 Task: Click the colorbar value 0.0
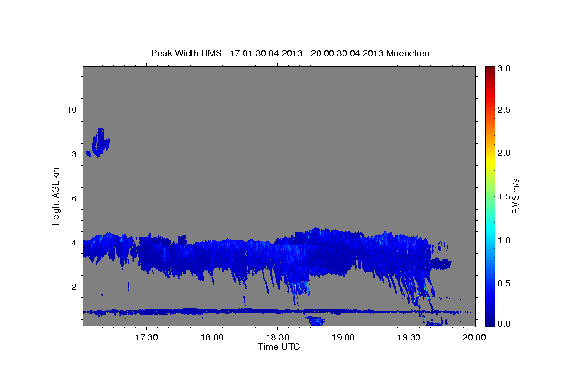(x=505, y=324)
